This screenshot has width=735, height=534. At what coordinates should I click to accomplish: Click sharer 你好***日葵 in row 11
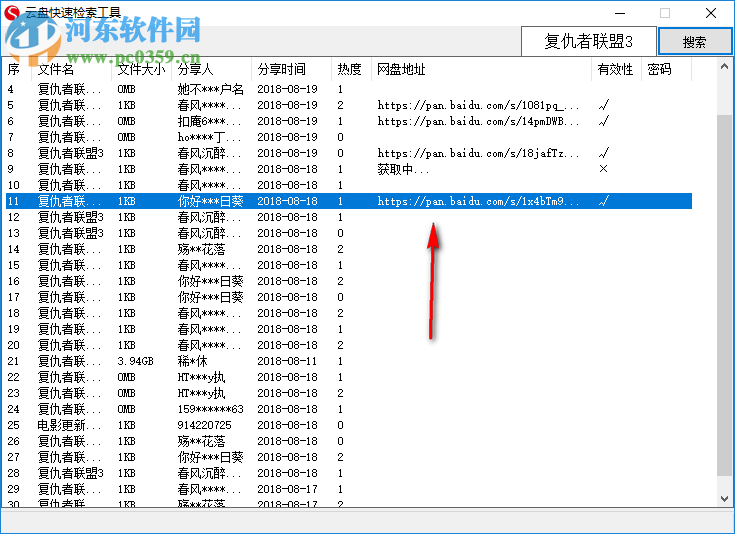(x=210, y=201)
